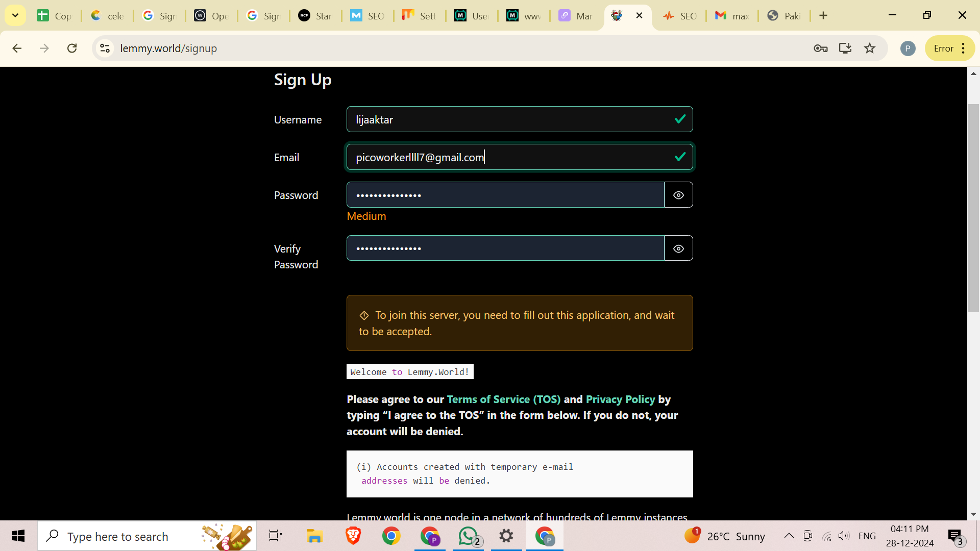Click the Username input field
The image size is (980, 551).
[520, 119]
